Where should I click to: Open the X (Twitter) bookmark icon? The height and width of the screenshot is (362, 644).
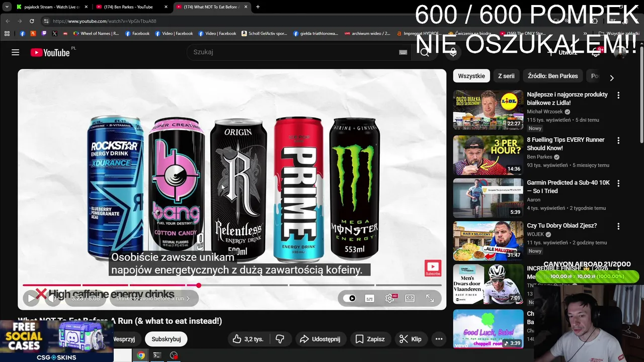pyautogui.click(x=54, y=34)
